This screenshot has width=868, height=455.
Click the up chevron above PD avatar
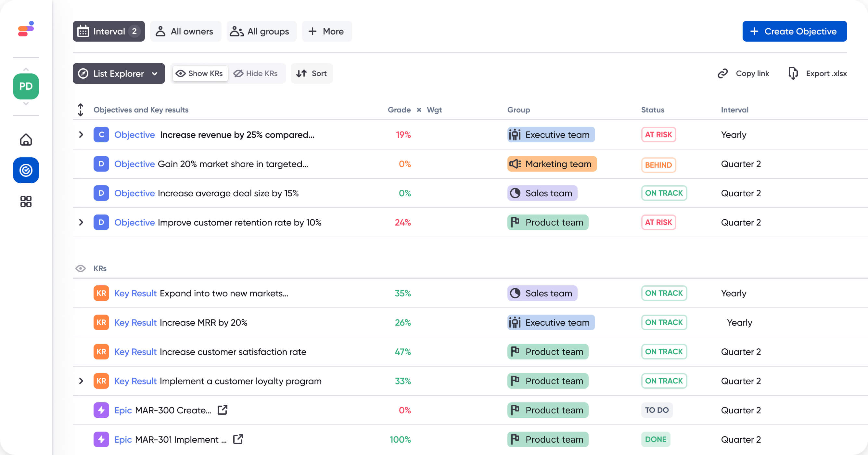pos(26,69)
